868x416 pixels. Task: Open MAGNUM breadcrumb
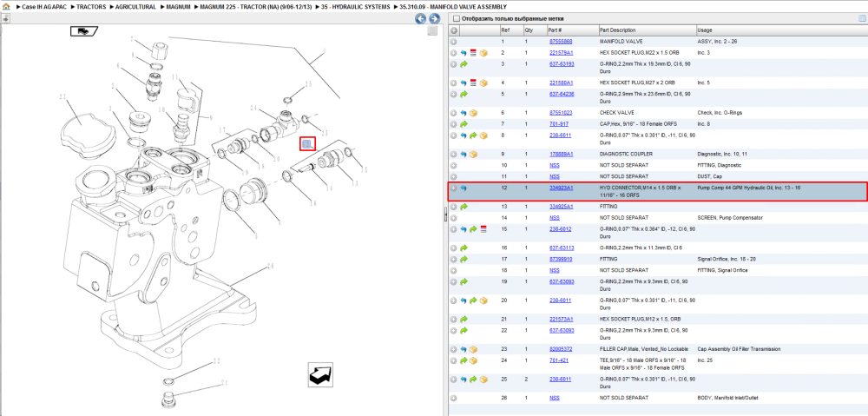178,7
